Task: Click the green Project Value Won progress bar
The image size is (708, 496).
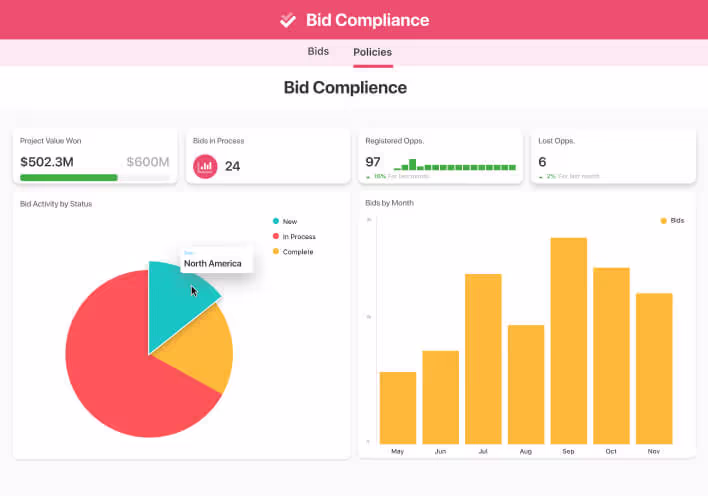Action: click(68, 177)
